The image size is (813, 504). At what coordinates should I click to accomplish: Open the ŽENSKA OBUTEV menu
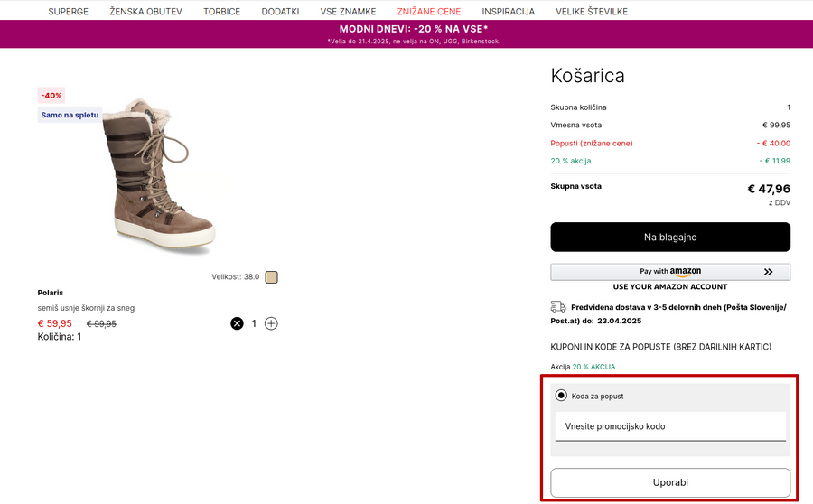[x=145, y=12]
